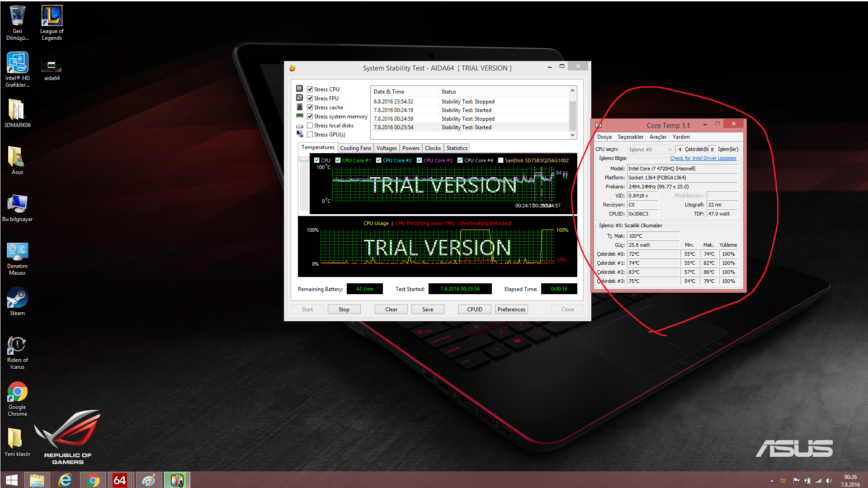The image size is (868, 488).
Task: Open Internet Explorer from the taskbar
Action: (x=65, y=480)
